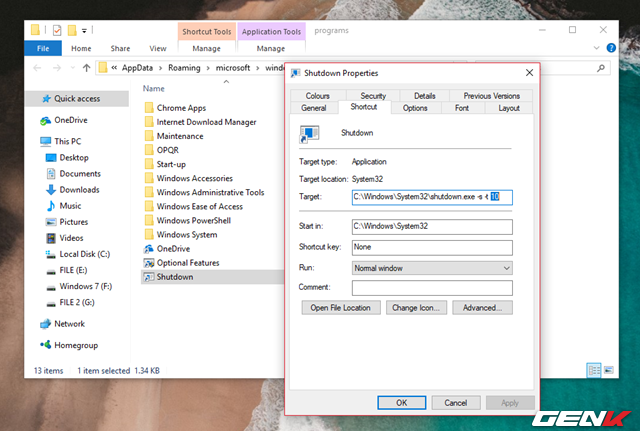Navigate up one folder level arrow

point(86,68)
